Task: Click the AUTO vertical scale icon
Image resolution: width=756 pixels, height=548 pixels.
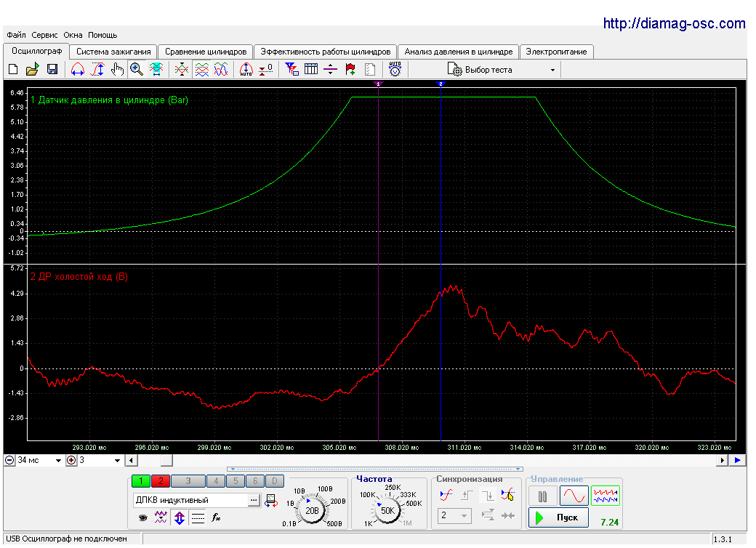Action: coord(246,70)
